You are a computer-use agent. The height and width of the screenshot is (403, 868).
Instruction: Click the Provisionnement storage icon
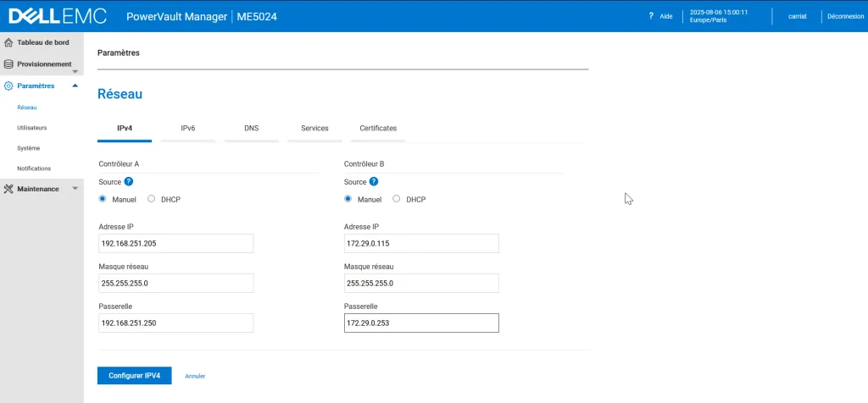(x=8, y=63)
